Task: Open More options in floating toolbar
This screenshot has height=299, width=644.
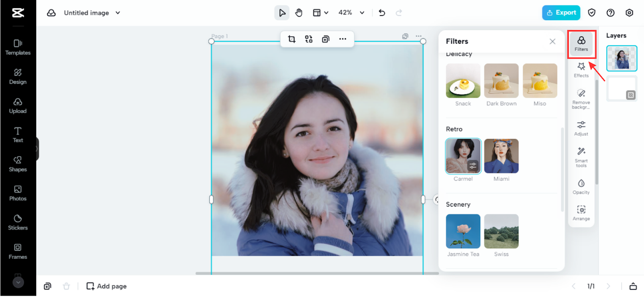Action: pyautogui.click(x=343, y=39)
